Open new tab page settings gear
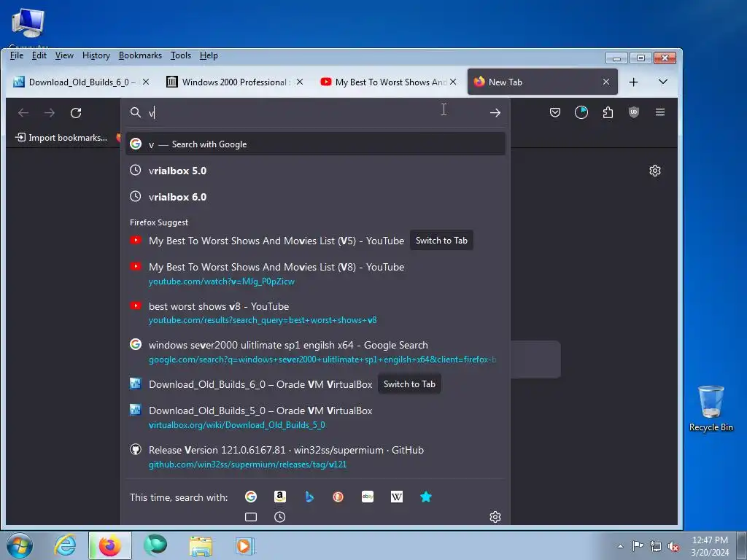The height and width of the screenshot is (560, 747). point(655,171)
